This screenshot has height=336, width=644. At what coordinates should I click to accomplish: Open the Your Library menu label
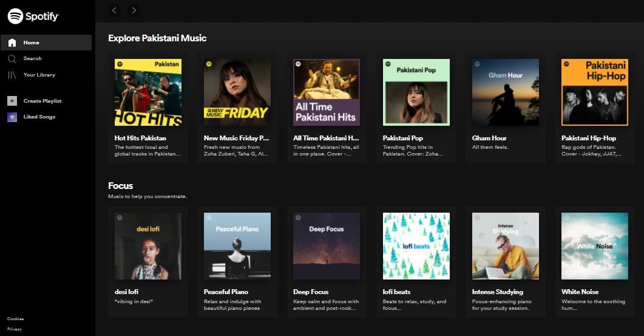click(39, 75)
